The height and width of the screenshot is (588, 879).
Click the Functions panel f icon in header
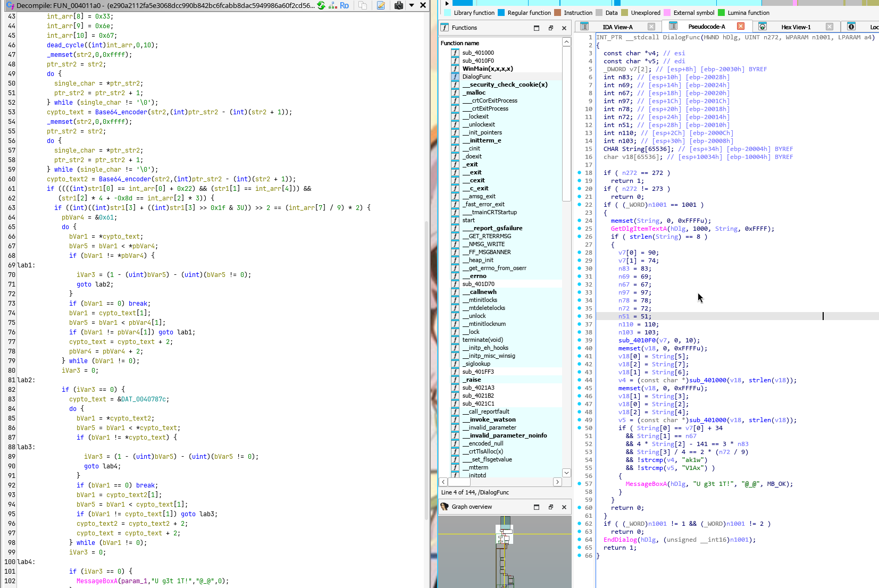[445, 28]
